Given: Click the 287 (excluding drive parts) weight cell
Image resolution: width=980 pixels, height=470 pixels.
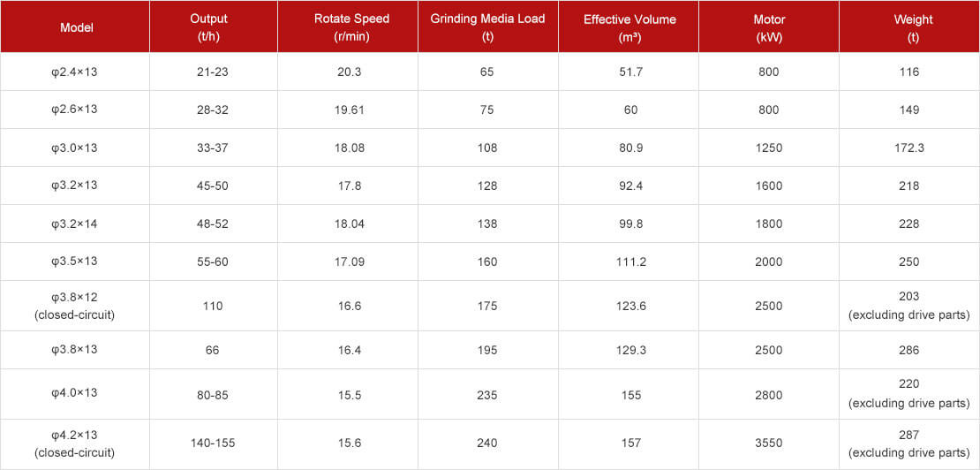Looking at the screenshot, I should click(909, 443).
